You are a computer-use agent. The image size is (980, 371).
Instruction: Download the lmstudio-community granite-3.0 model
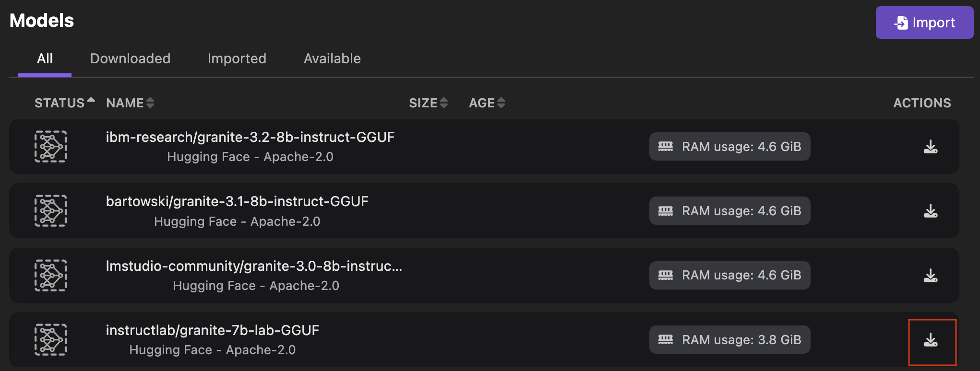coord(930,275)
